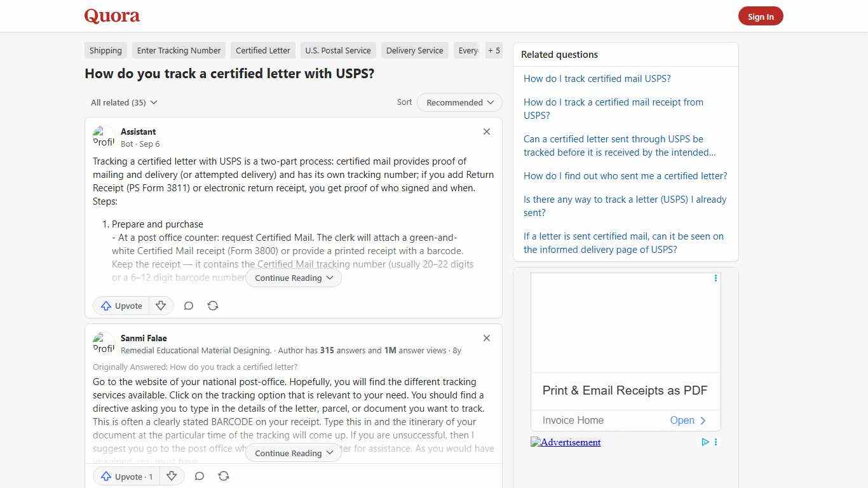The height and width of the screenshot is (488, 868).
Task: Continue reading the Assistant's answer
Action: point(293,278)
